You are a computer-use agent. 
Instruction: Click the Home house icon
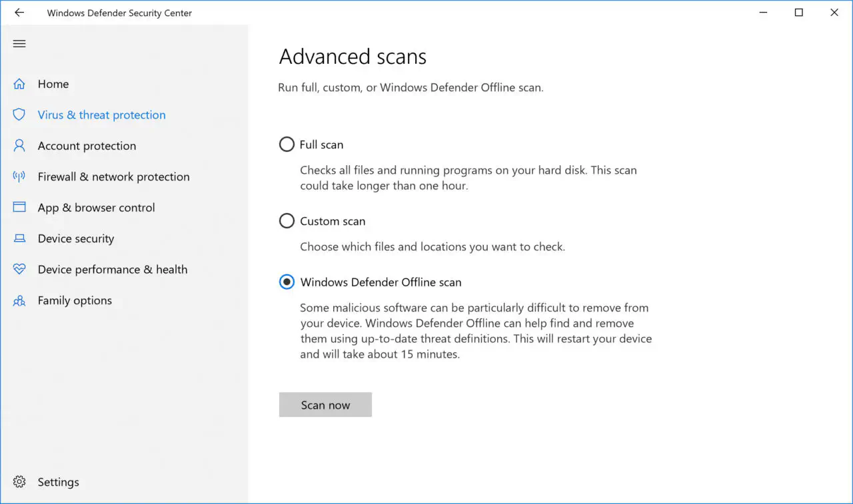coord(19,84)
